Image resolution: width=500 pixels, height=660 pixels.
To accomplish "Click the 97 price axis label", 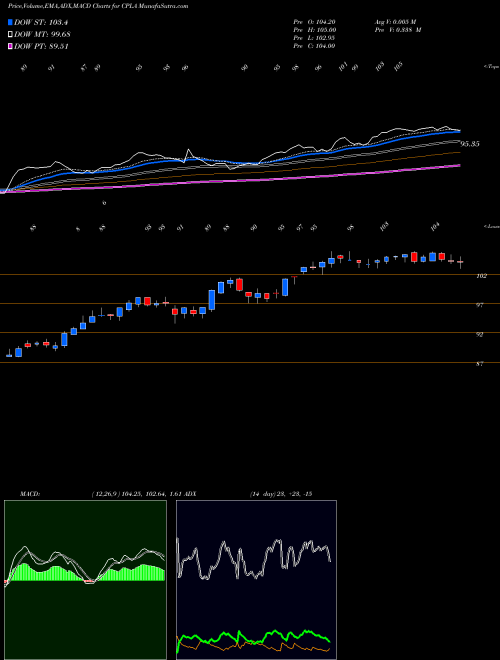I will click(x=479, y=305).
